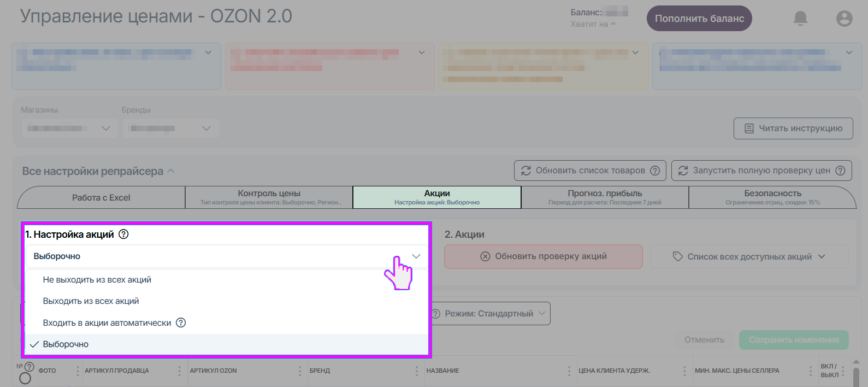This screenshot has height=387, width=868.
Task: Toggle the select-all circle in table header
Action: [25, 378]
